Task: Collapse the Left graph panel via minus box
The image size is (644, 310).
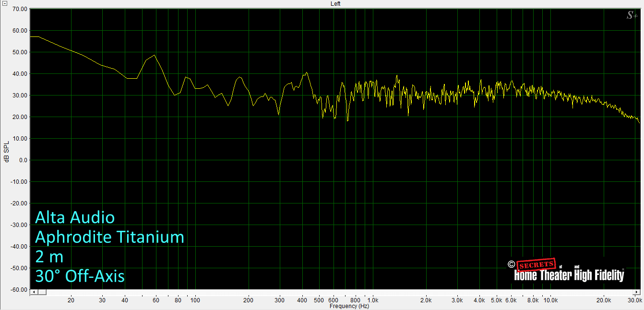Action: coord(5,3)
